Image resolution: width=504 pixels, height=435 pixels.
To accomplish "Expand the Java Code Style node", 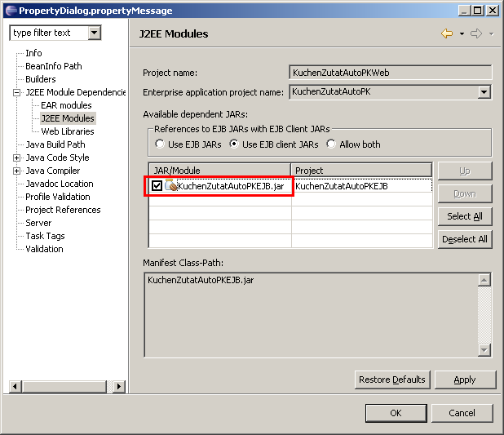I will pyautogui.click(x=16, y=158).
